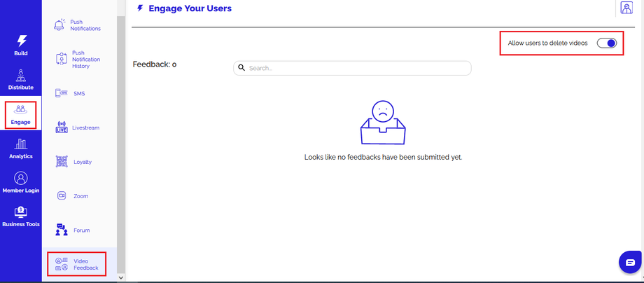Open Livestream menu item label
Viewport: 644px width, 283px height.
[x=86, y=127]
